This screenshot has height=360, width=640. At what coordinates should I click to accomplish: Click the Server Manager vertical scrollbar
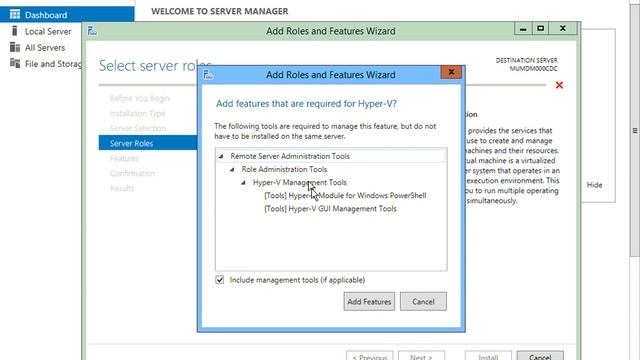635,131
